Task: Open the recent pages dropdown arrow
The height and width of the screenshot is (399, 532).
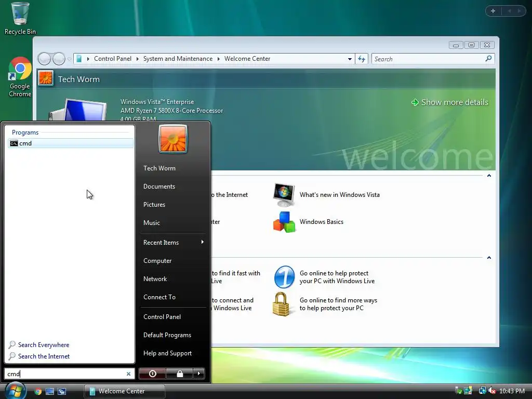Action: (69, 59)
